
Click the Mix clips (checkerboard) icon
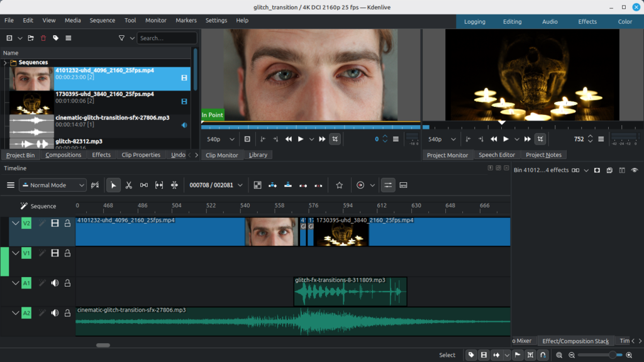point(257,185)
